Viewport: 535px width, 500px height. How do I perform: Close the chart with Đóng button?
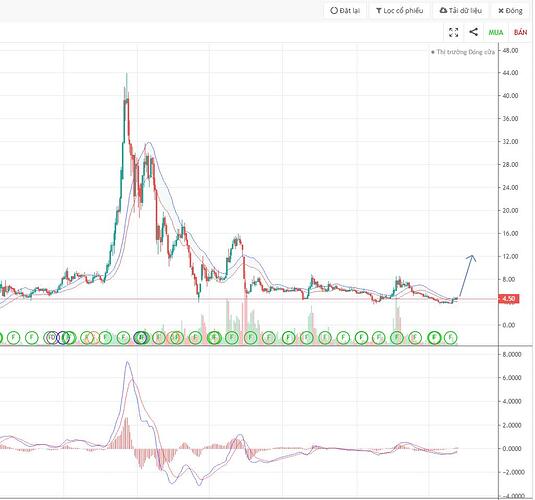pyautogui.click(x=510, y=11)
